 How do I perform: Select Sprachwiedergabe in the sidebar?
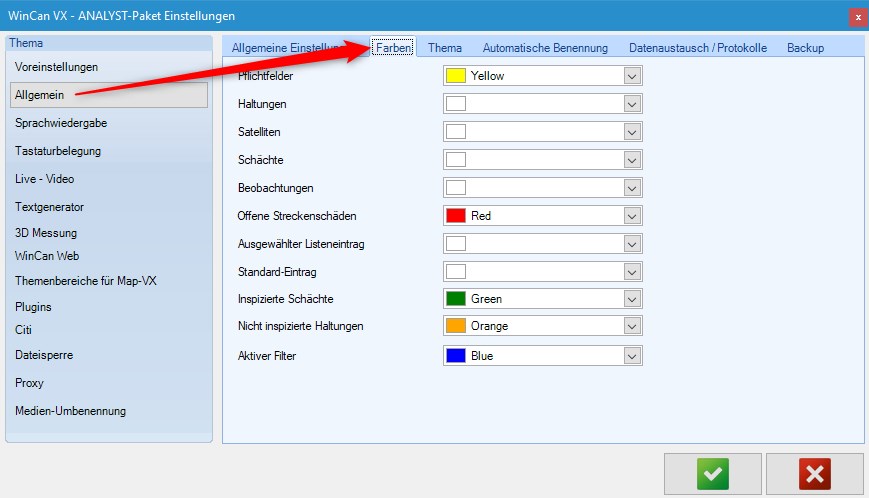point(61,123)
